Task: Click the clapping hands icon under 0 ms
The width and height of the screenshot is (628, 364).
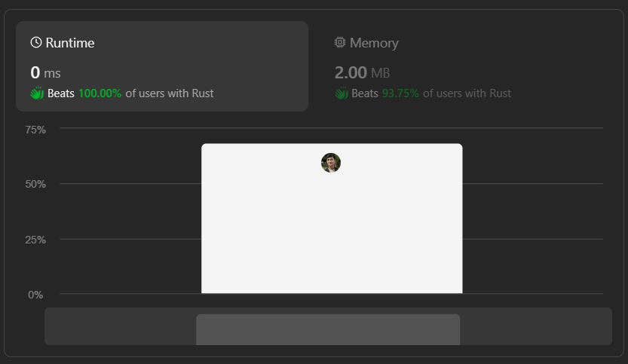Action: pos(37,93)
